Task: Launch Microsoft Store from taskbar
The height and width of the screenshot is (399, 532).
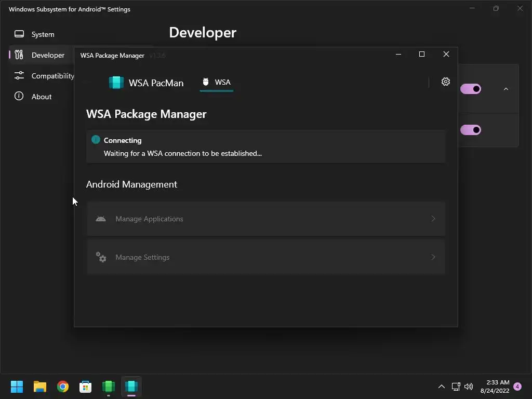Action: point(86,387)
